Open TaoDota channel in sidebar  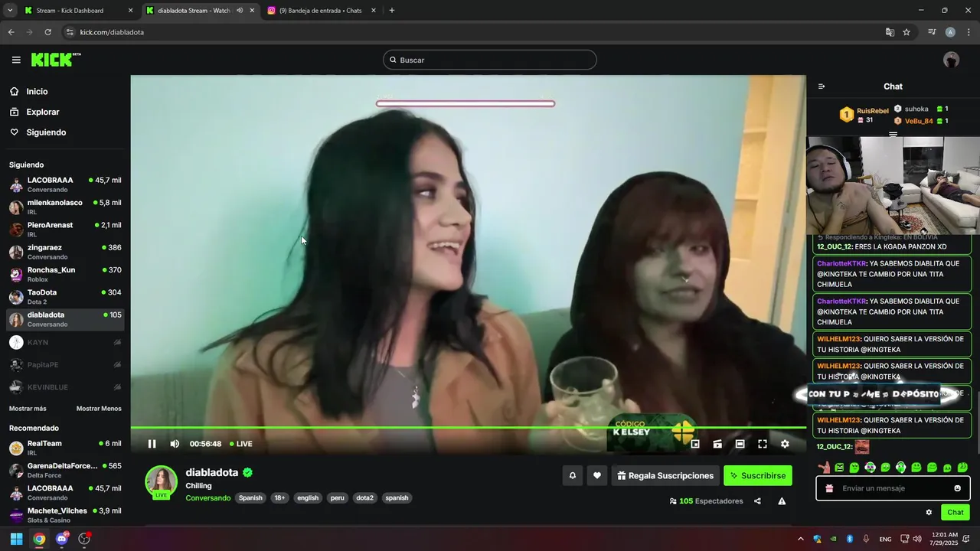point(65,296)
